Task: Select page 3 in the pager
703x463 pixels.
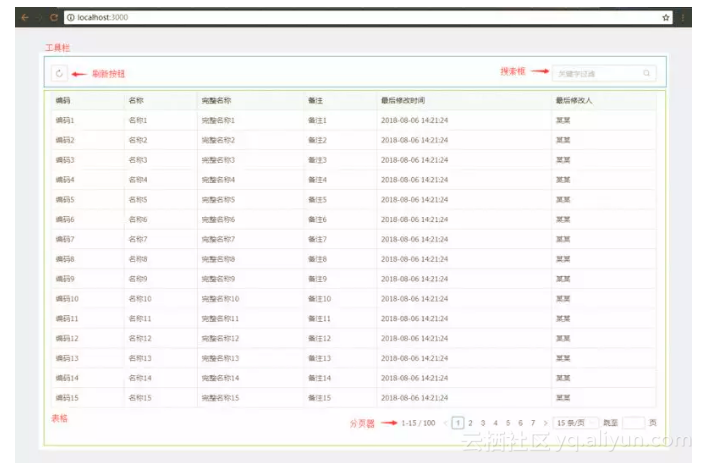Action: click(x=483, y=423)
